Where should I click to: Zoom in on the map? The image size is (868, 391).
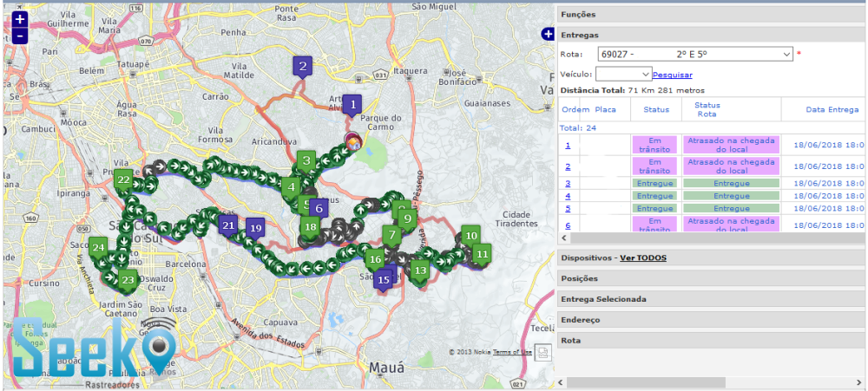click(20, 19)
